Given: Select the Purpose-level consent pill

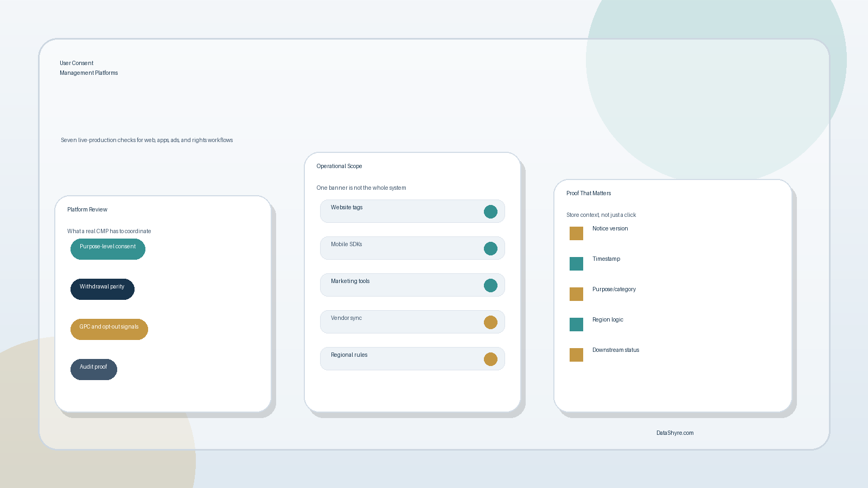Looking at the screenshot, I should point(108,249).
